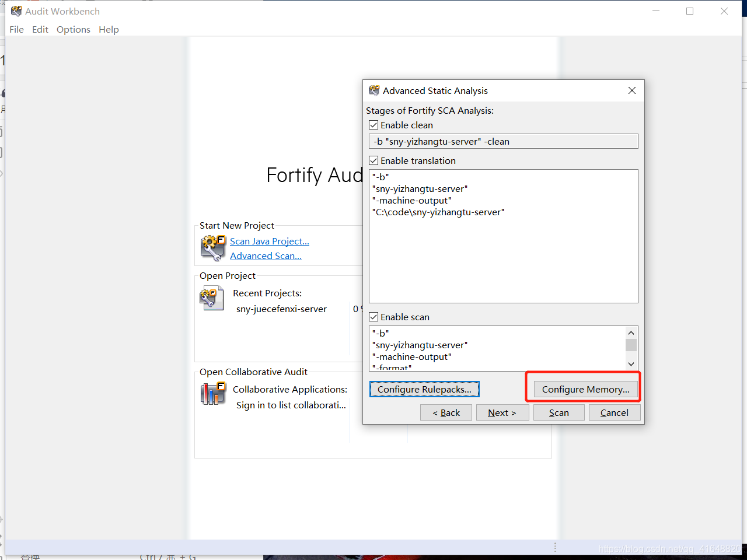Click inside the scan arguments text area
This screenshot has height=560, width=747.
(x=497, y=348)
